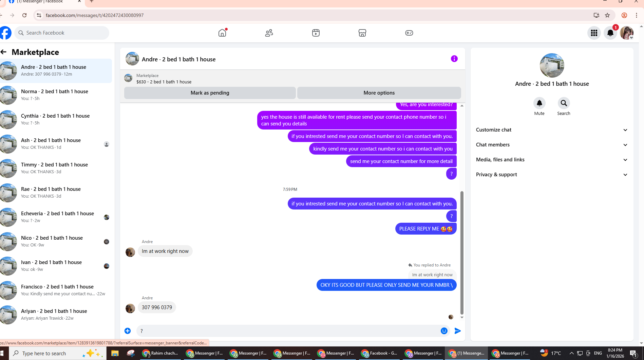Viewport: 644px width, 360px height.
Task: Click the Mark as pending button
Action: (210, 93)
